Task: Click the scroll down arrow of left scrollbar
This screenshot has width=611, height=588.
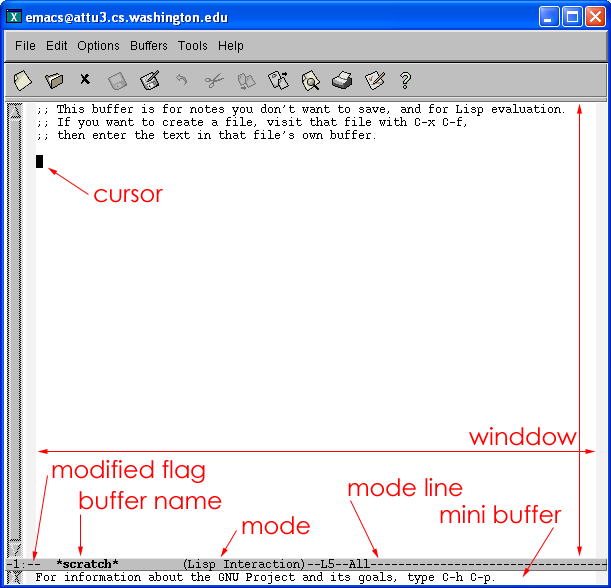Action: [16, 549]
